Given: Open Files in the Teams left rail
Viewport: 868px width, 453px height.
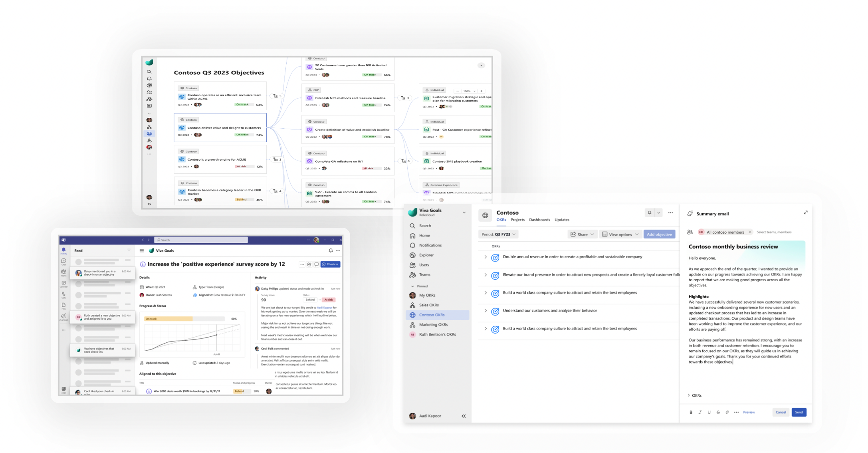Looking at the screenshot, I should 63,306.
